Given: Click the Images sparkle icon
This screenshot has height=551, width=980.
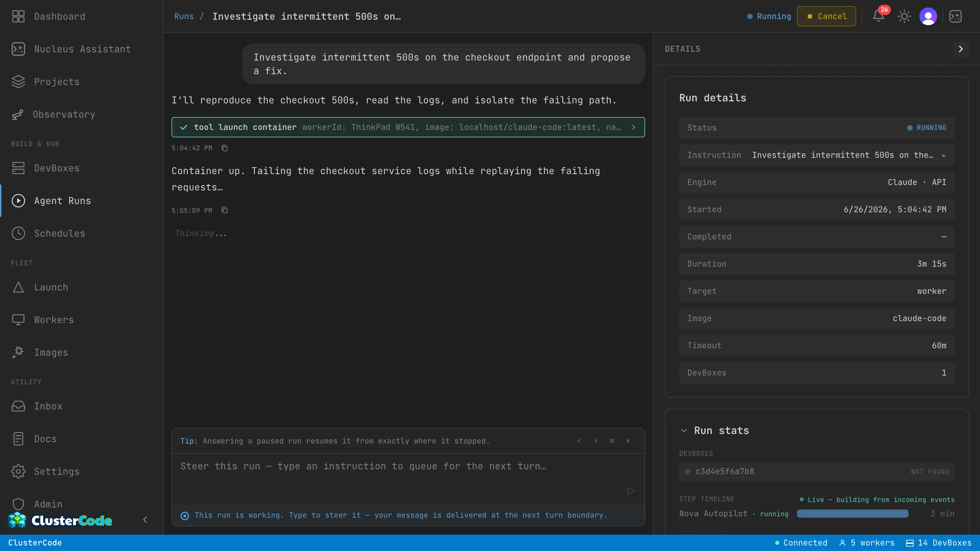Looking at the screenshot, I should pyautogui.click(x=18, y=352).
